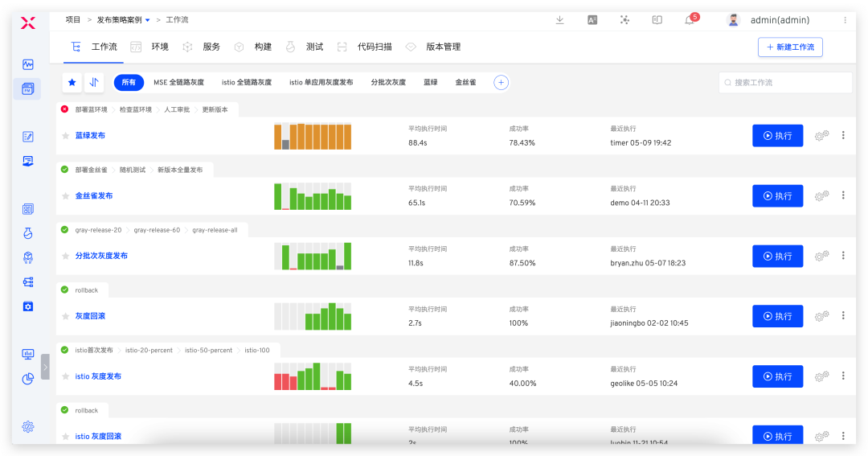Switch to the 工作流 tab
Image resolution: width=868 pixels, height=456 pixels.
(x=94, y=47)
